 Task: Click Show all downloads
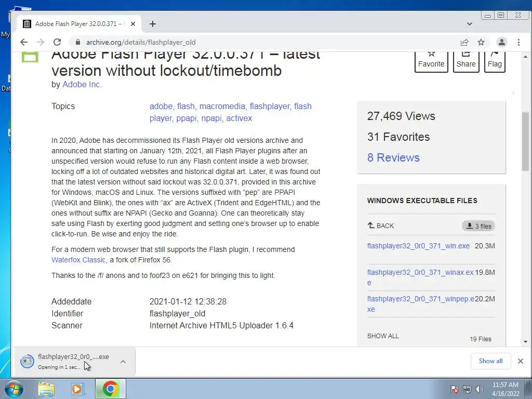coord(490,361)
